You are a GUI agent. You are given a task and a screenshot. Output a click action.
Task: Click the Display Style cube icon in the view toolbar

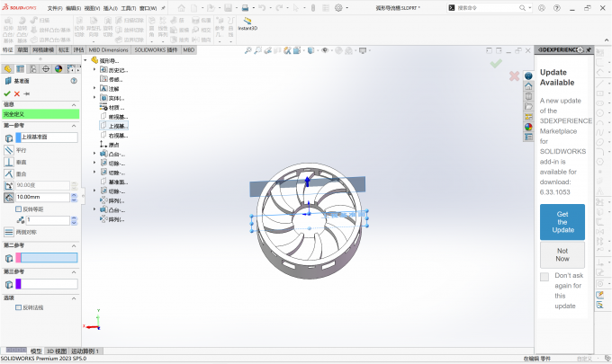click(x=310, y=50)
